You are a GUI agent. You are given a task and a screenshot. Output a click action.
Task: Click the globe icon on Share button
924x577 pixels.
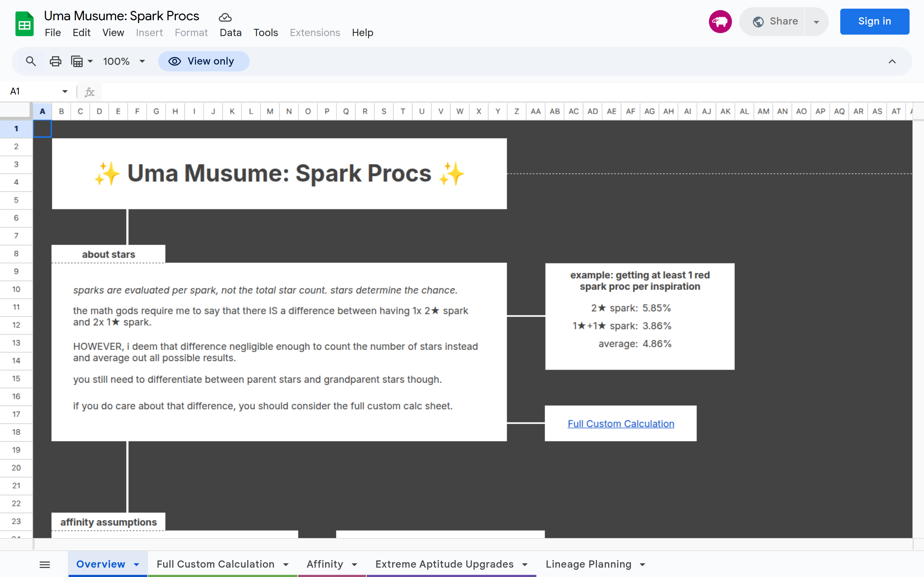pyautogui.click(x=758, y=22)
